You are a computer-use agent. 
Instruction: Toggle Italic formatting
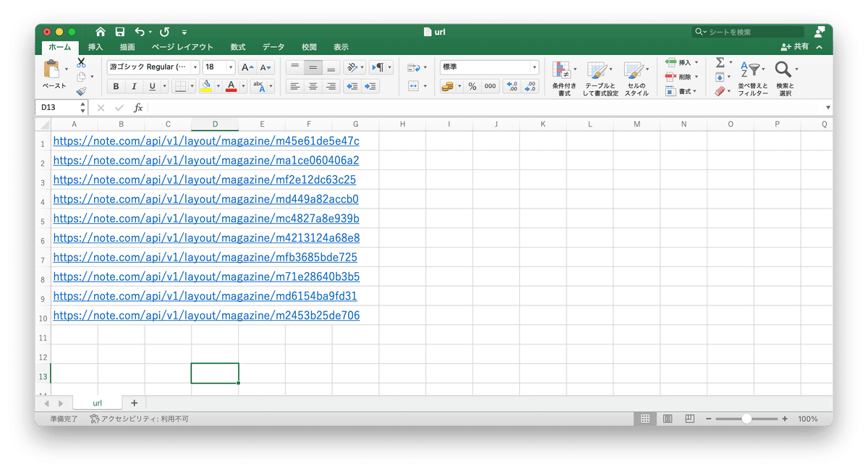(134, 86)
